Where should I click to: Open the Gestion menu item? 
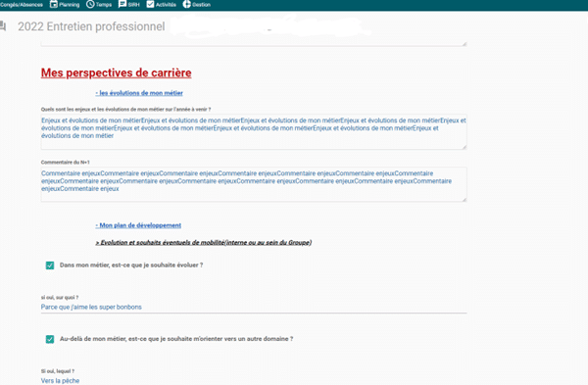coord(197,5)
